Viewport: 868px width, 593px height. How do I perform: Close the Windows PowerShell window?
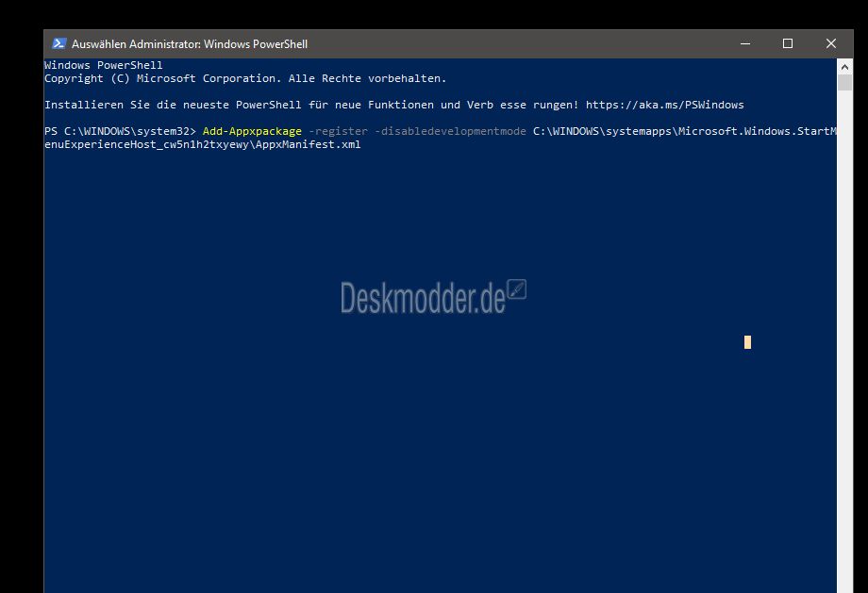pyautogui.click(x=831, y=43)
